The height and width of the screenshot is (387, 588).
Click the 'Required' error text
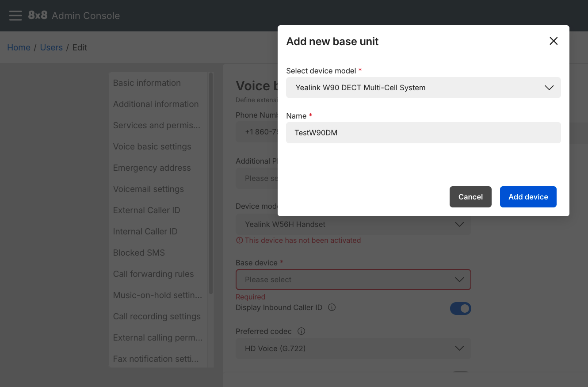pyautogui.click(x=250, y=297)
